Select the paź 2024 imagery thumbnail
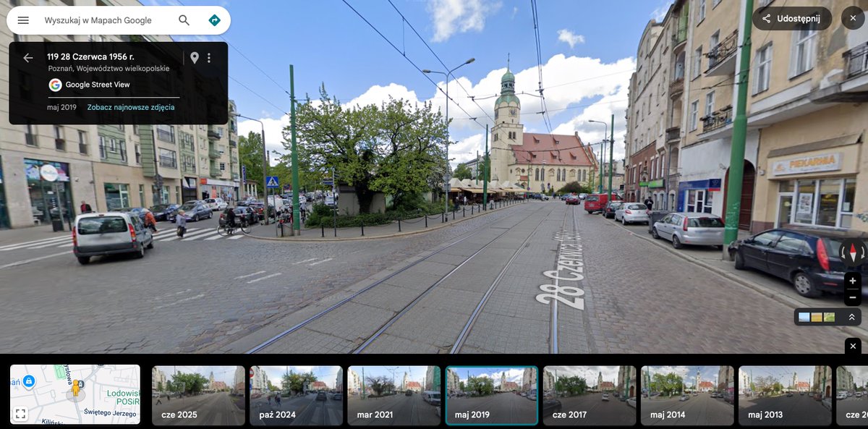 point(296,395)
